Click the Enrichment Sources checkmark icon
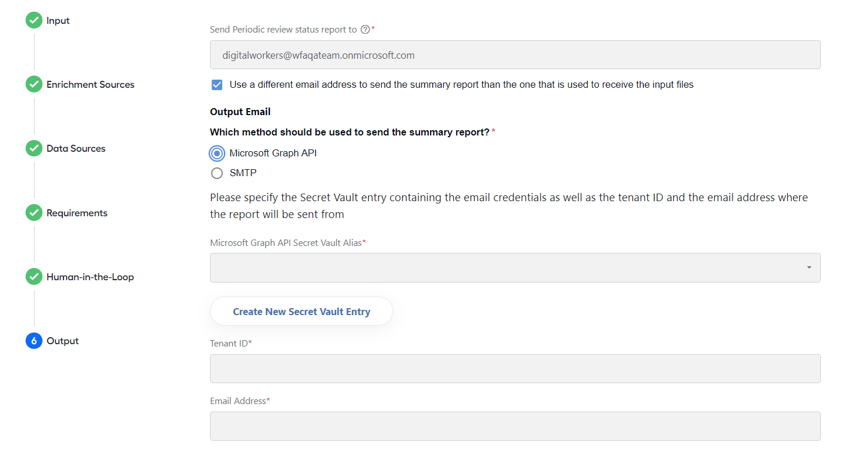The image size is (868, 468). point(34,84)
